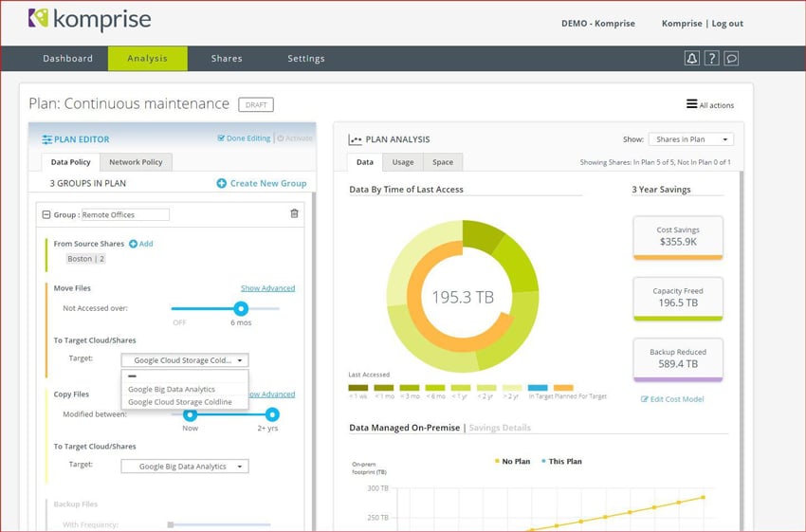The width and height of the screenshot is (806, 532).
Task: Click the Log out link
Action: pos(727,24)
